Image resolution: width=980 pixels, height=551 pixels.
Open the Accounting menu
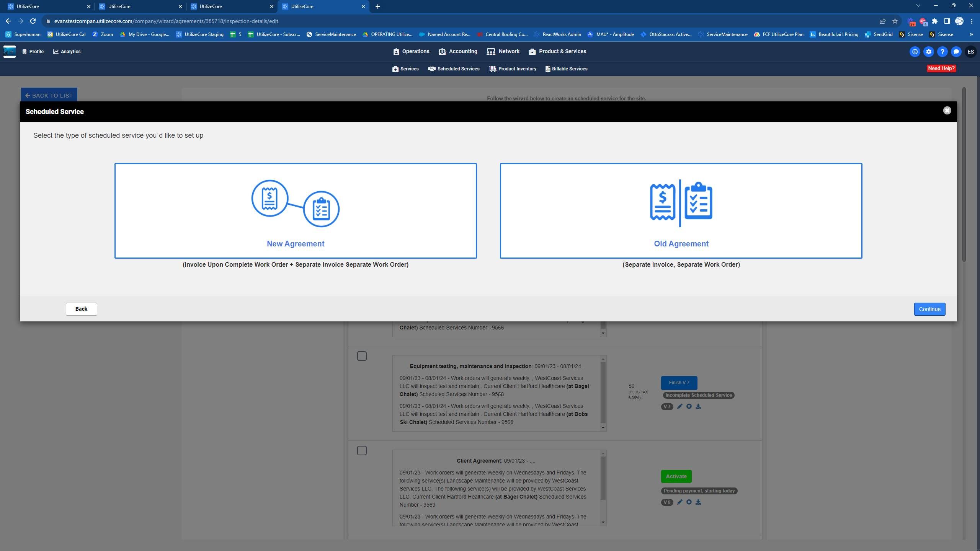pos(458,51)
